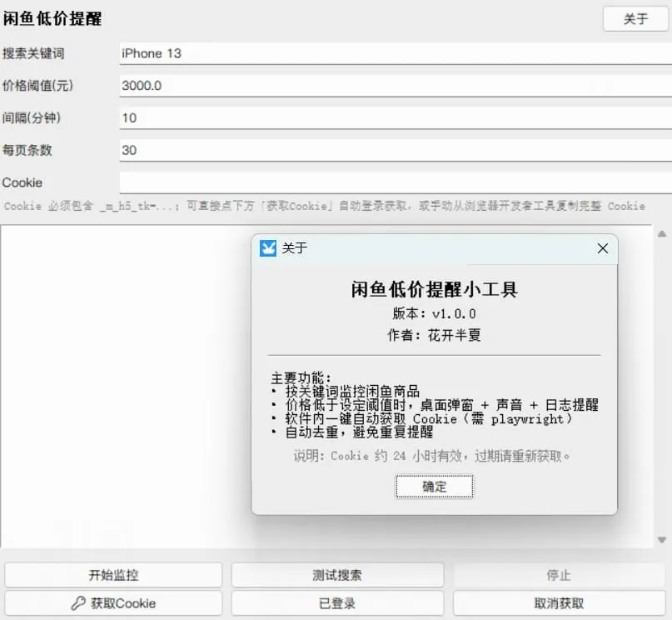Start monitoring with 开始监控 button
The image size is (672, 620).
click(x=113, y=575)
